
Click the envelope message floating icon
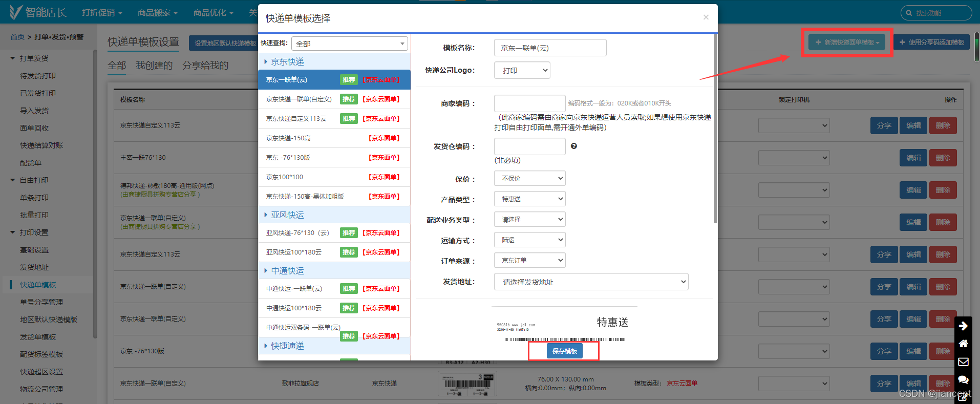(963, 362)
